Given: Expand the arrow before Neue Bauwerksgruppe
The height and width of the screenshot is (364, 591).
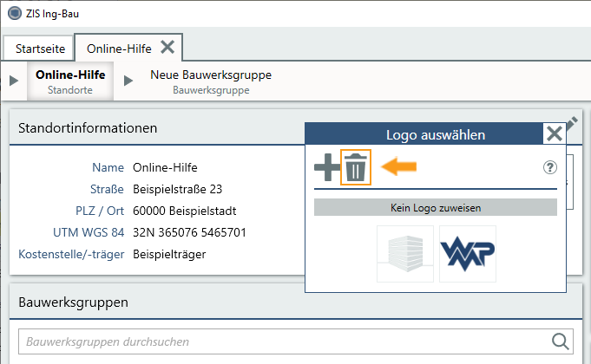Looking at the screenshot, I should click(x=128, y=81).
